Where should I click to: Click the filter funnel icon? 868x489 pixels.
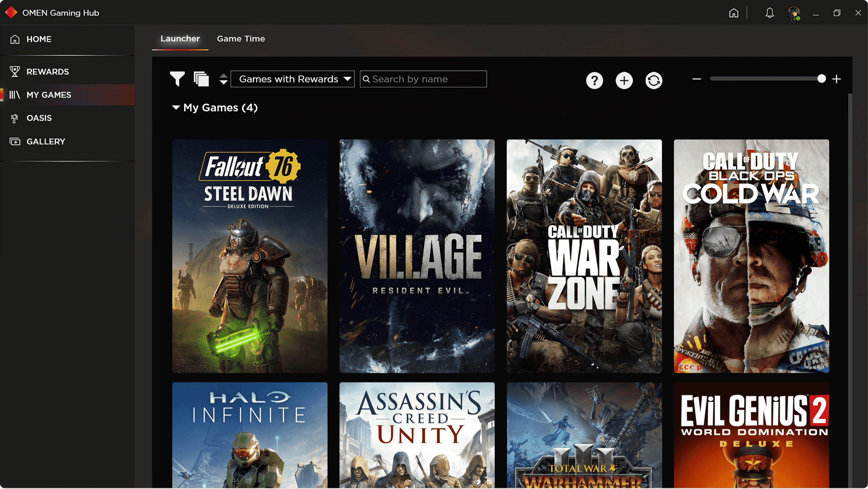[x=177, y=79]
